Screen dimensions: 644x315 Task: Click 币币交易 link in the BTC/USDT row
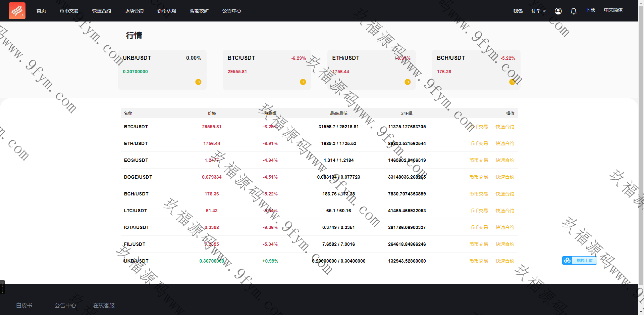pos(478,127)
